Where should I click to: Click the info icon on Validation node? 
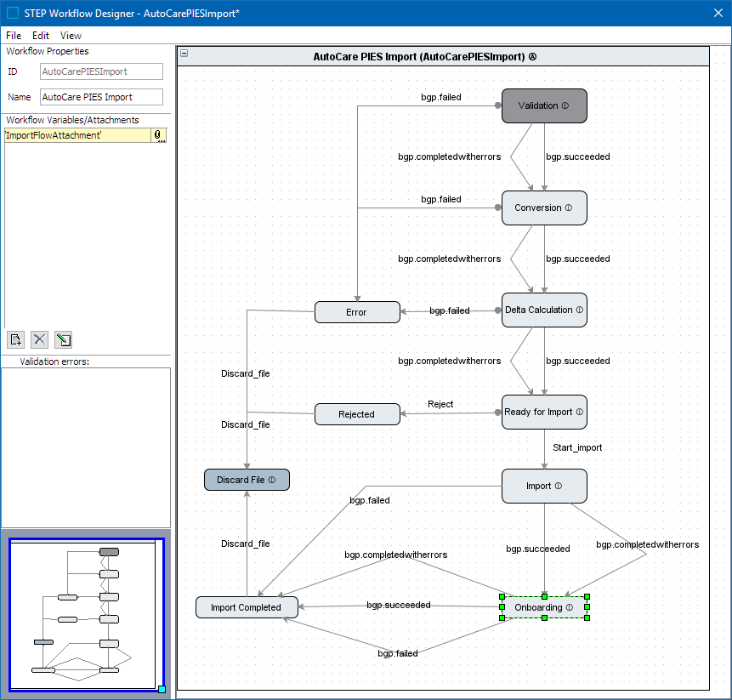click(x=565, y=106)
